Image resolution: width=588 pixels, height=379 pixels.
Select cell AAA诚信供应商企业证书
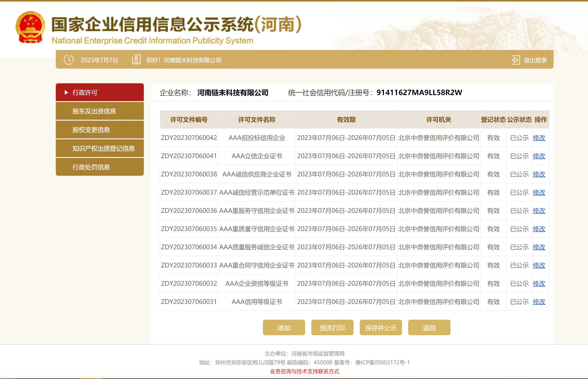click(x=257, y=174)
